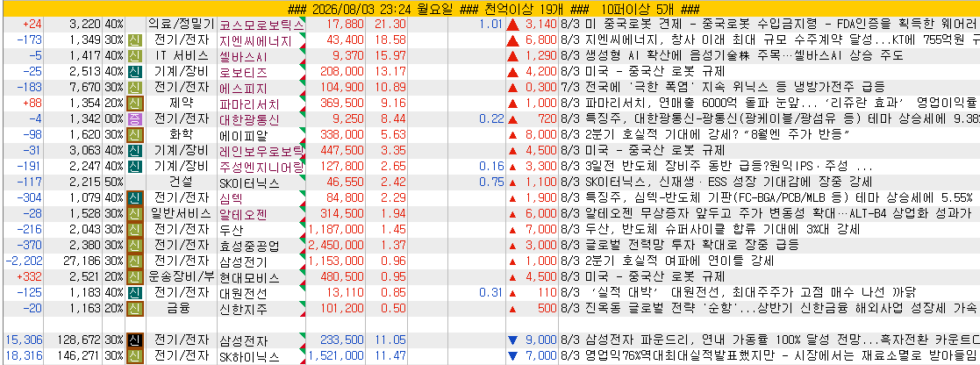Click the 신 badge in the 지엔씨에너지 row
The height and width of the screenshot is (365, 980).
pos(134,40)
